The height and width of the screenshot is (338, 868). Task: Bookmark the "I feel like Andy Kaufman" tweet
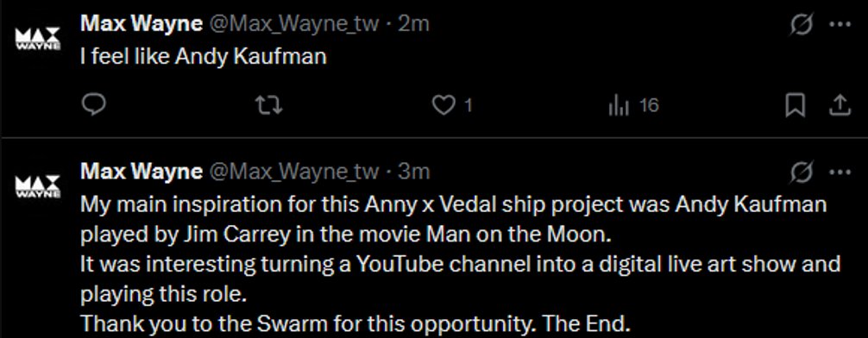click(796, 105)
